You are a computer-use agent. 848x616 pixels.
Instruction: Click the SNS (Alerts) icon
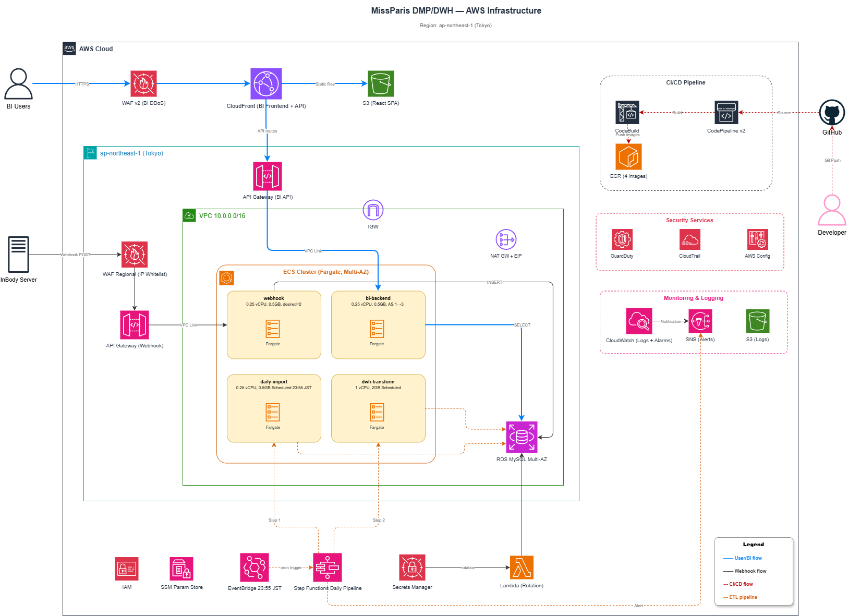[x=700, y=321]
